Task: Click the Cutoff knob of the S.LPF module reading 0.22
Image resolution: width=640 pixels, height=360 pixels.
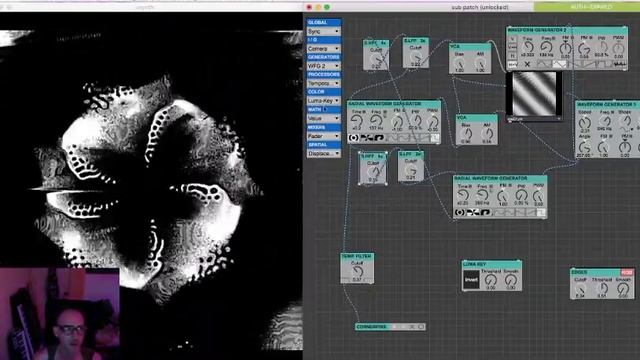Action: (x=415, y=57)
